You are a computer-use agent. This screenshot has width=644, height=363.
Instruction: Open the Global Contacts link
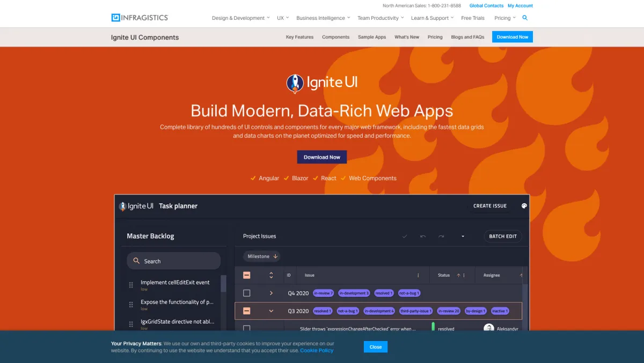click(x=486, y=6)
